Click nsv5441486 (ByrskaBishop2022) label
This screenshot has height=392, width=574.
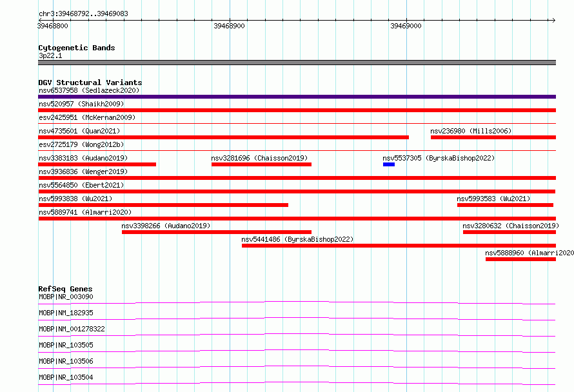coord(297,239)
